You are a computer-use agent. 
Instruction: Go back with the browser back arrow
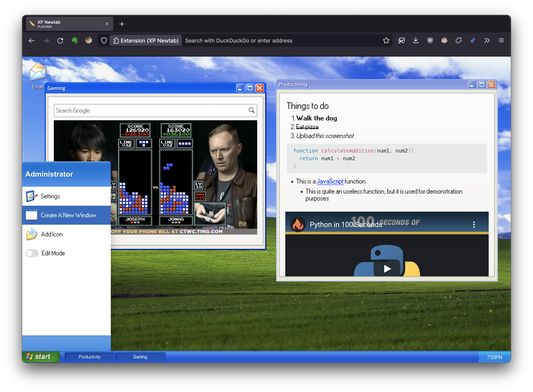(x=32, y=41)
